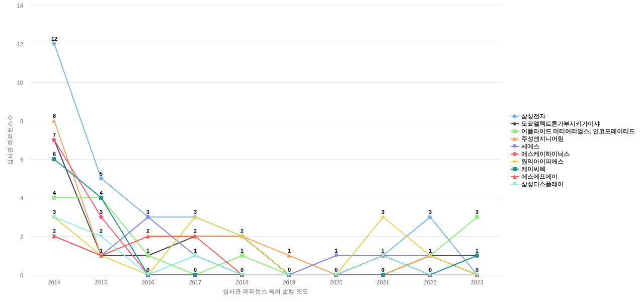Select the yellow 2021 data point valued 3
The image size is (644, 302).
[x=383, y=217]
